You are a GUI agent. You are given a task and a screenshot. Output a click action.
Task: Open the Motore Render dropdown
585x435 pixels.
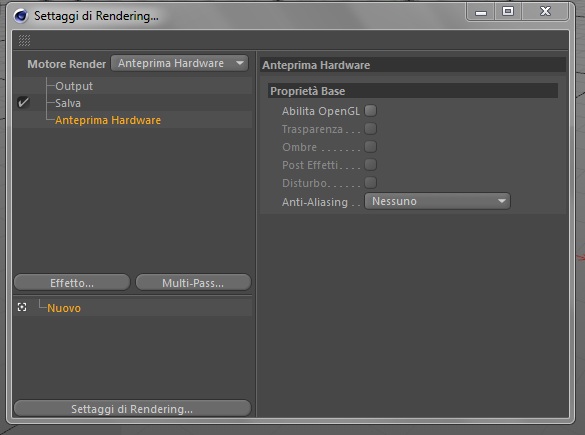click(x=179, y=63)
